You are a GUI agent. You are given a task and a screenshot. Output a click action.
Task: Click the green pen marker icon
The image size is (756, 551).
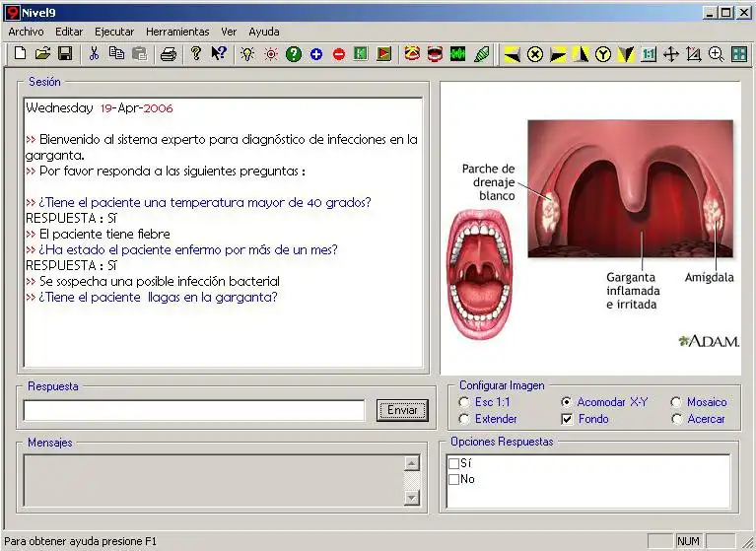point(481,54)
